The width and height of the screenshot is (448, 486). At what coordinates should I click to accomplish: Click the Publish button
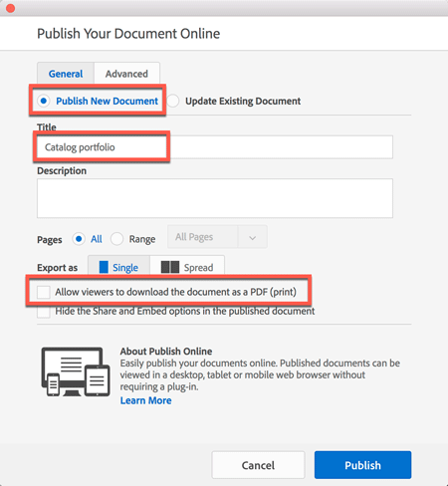click(362, 465)
